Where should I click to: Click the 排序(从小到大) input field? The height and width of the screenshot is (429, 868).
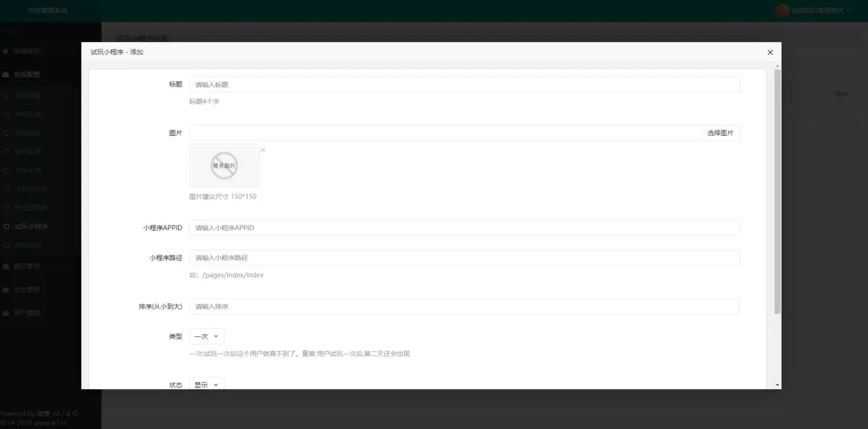tap(464, 307)
